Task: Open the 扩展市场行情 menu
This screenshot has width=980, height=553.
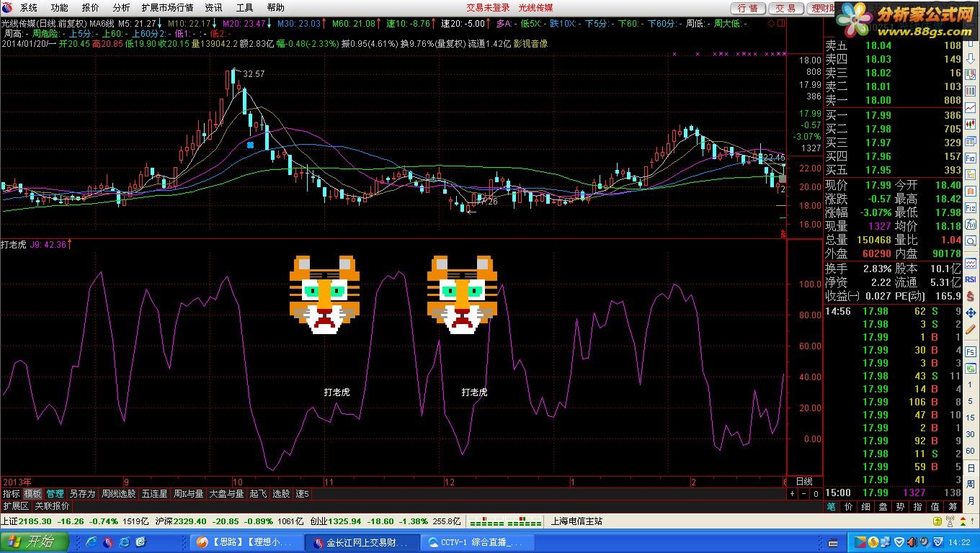Action: (x=167, y=8)
